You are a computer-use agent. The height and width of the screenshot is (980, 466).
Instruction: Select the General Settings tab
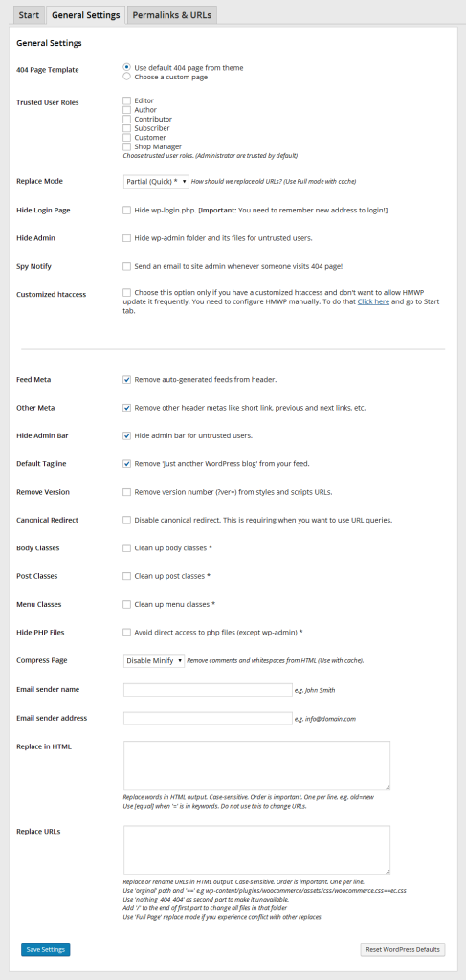point(85,15)
